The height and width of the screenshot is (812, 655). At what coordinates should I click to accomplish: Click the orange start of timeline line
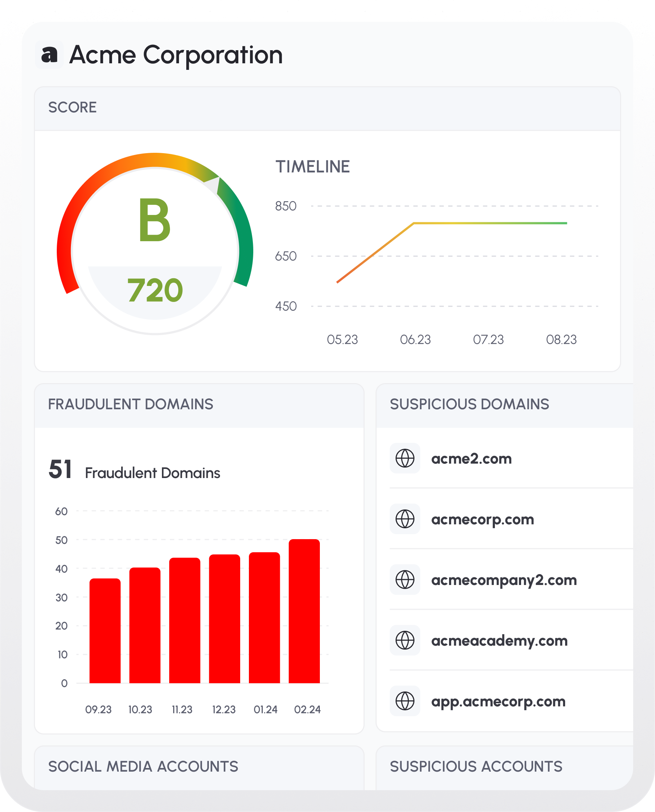click(339, 281)
